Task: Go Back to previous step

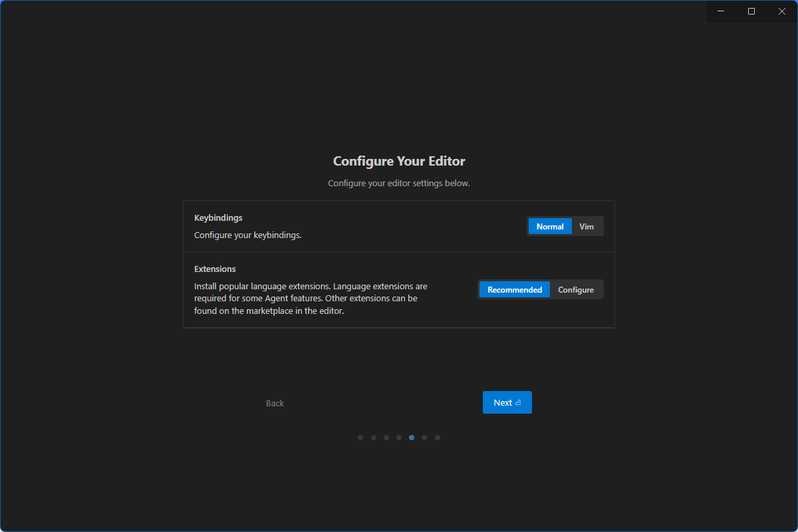Action: 275,403
